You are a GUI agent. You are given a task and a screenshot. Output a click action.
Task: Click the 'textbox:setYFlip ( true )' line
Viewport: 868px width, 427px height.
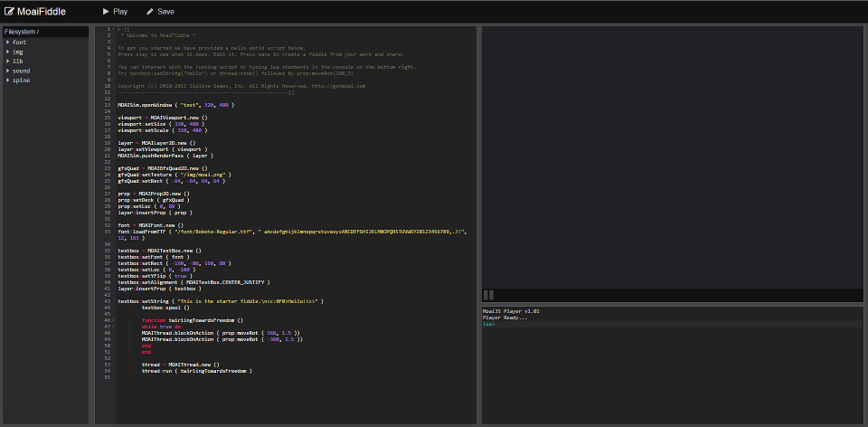pos(155,276)
